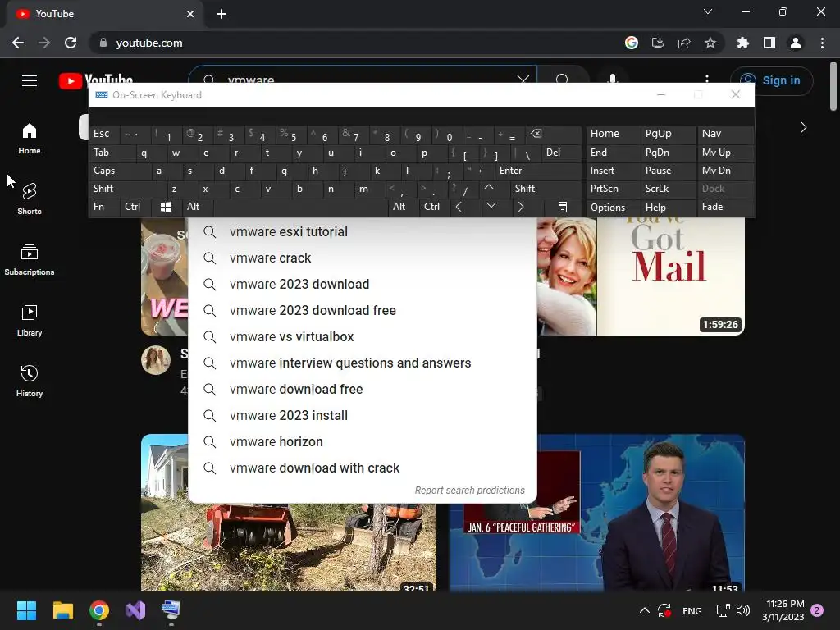Viewport: 840px width, 630px height.
Task: Select suggestion vmware crack
Action: tap(363, 258)
